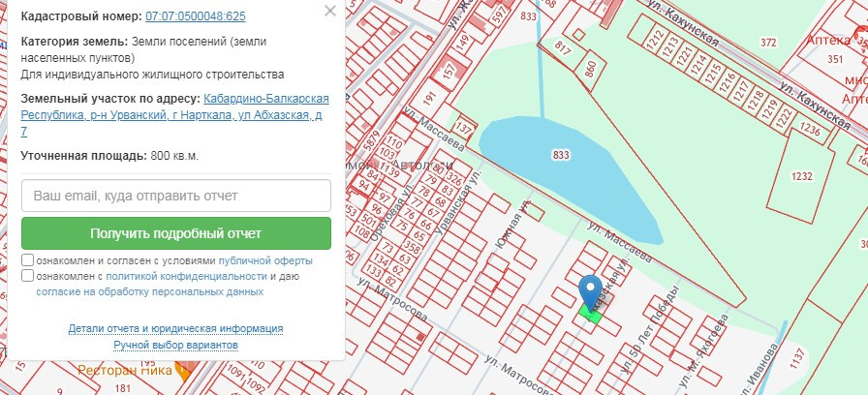Tick the публичной оферты agreement checkbox
The width and height of the screenshot is (868, 395).
pyautogui.click(x=28, y=261)
